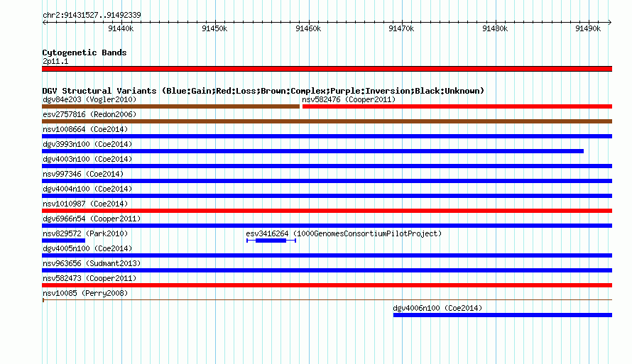
Task: Click the esv3416264 (1000GenomesConsortiumPilotProject) label
Action: pyautogui.click(x=344, y=233)
